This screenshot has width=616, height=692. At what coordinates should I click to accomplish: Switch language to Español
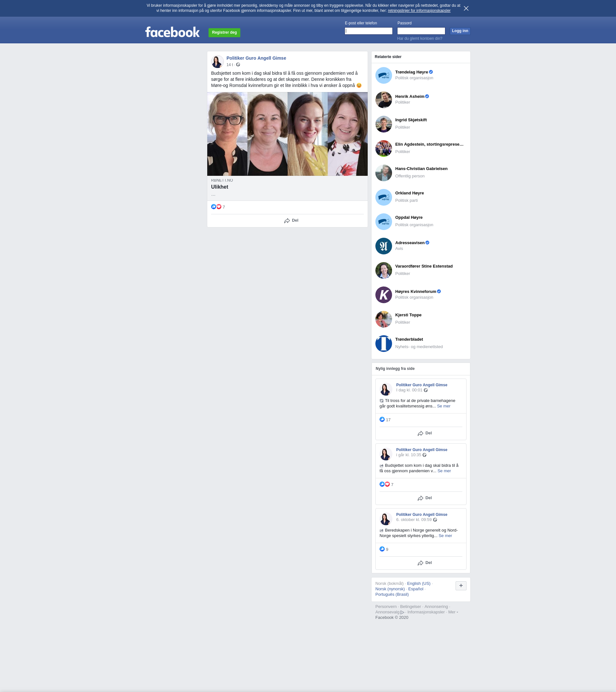(x=415, y=589)
